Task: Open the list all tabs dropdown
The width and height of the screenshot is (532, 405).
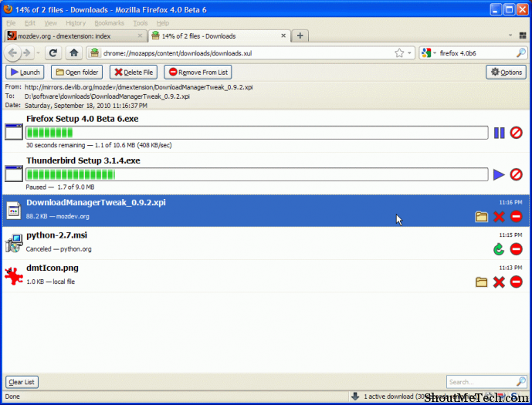Action: click(510, 35)
